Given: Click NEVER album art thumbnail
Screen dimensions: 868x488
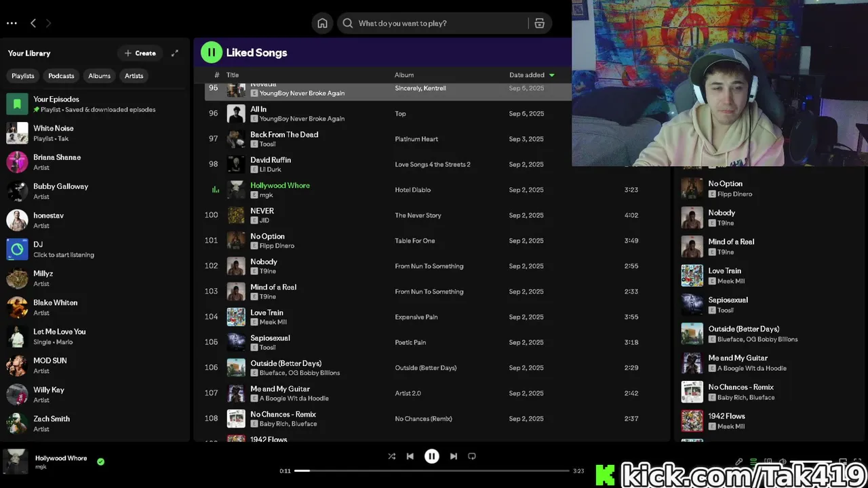Looking at the screenshot, I should (x=236, y=216).
